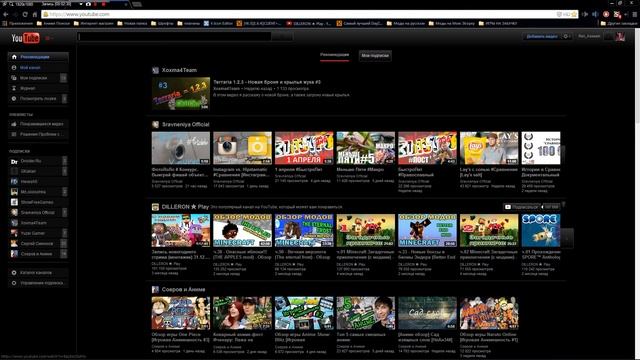Click the blue speaker extension icon

[x=595, y=14]
